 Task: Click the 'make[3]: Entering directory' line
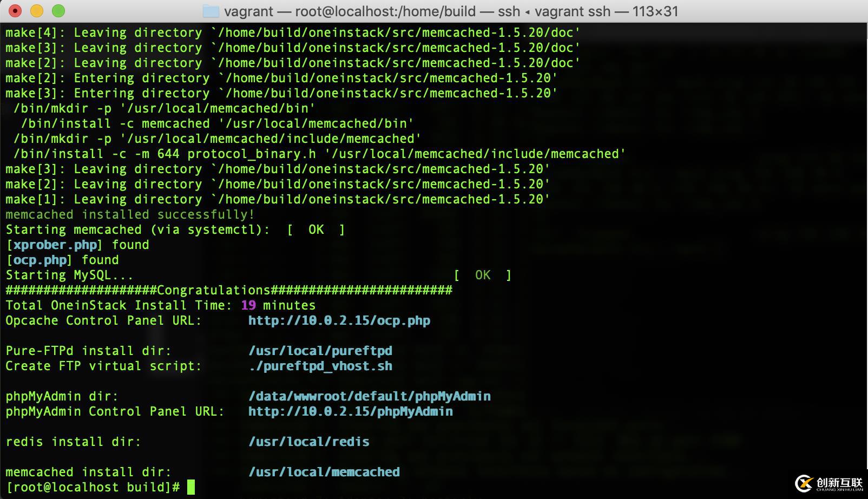[281, 93]
